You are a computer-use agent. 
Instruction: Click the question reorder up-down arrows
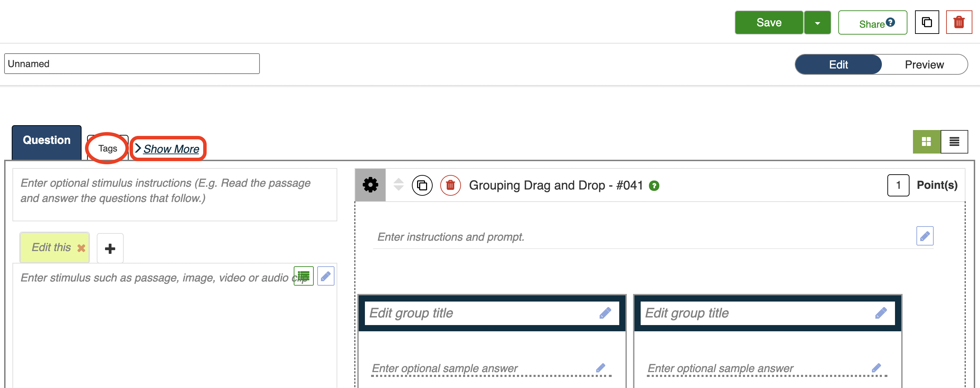tap(398, 185)
